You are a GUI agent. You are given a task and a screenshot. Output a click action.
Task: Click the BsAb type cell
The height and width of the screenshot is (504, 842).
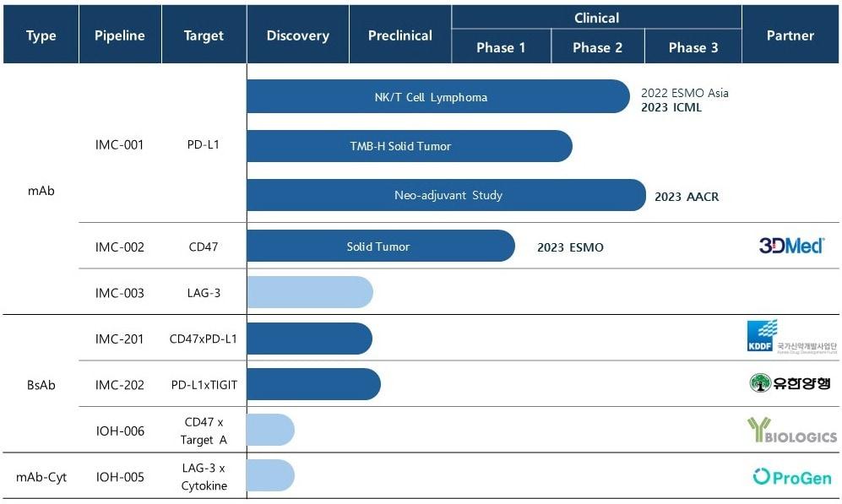point(41,385)
